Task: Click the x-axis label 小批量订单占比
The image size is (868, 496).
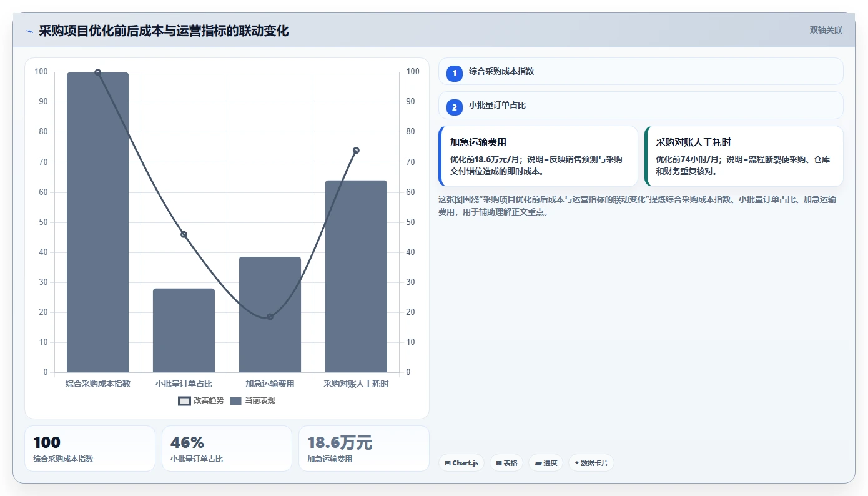Action: tap(184, 384)
